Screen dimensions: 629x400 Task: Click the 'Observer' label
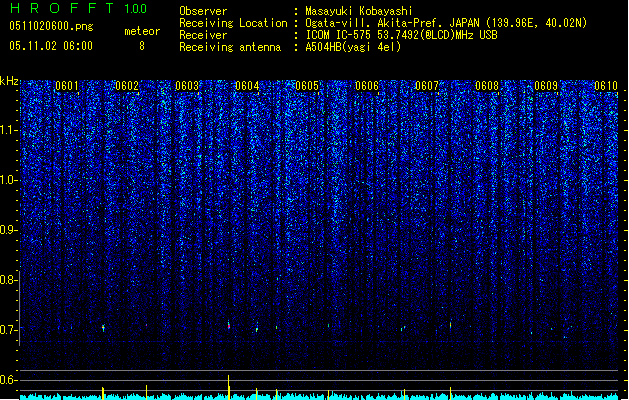[203, 11]
